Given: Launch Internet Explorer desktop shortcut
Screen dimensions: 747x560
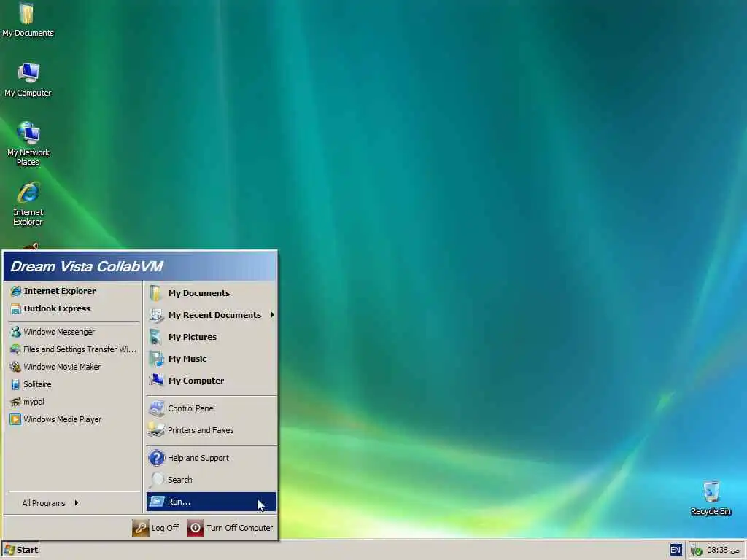Looking at the screenshot, I should [28, 203].
